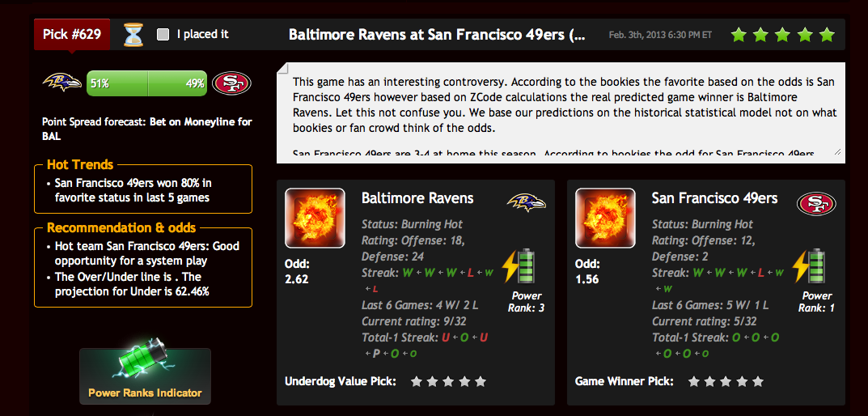The image size is (868, 416).
Task: Click the Ravens Burning Hot fire icon
Action: tap(315, 218)
